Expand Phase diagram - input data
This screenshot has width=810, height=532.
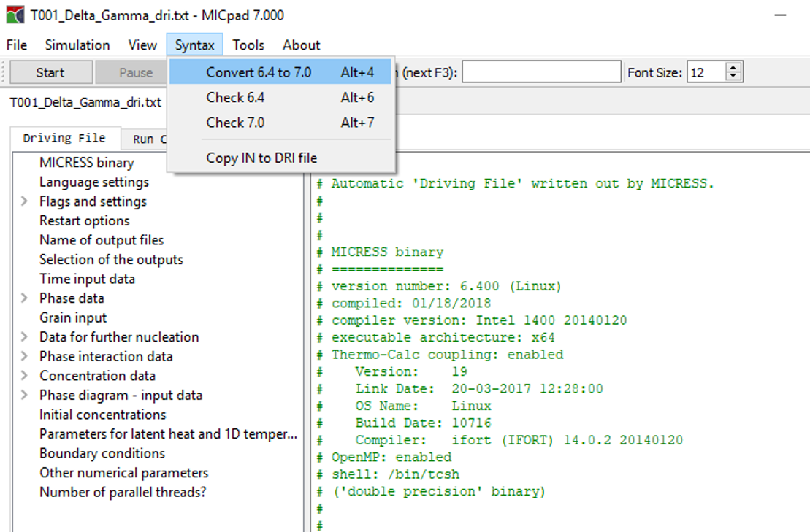[x=25, y=396]
